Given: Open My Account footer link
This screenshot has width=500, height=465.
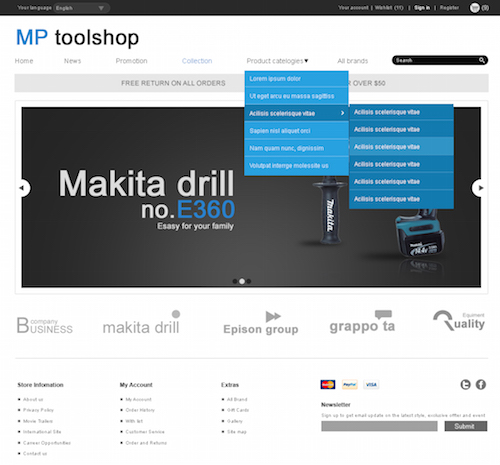Looking at the screenshot, I should tap(138, 399).
